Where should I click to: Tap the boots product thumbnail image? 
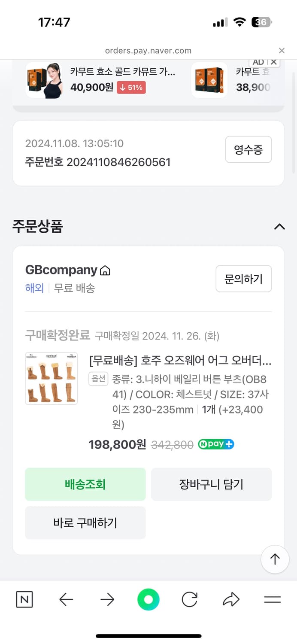click(51, 378)
